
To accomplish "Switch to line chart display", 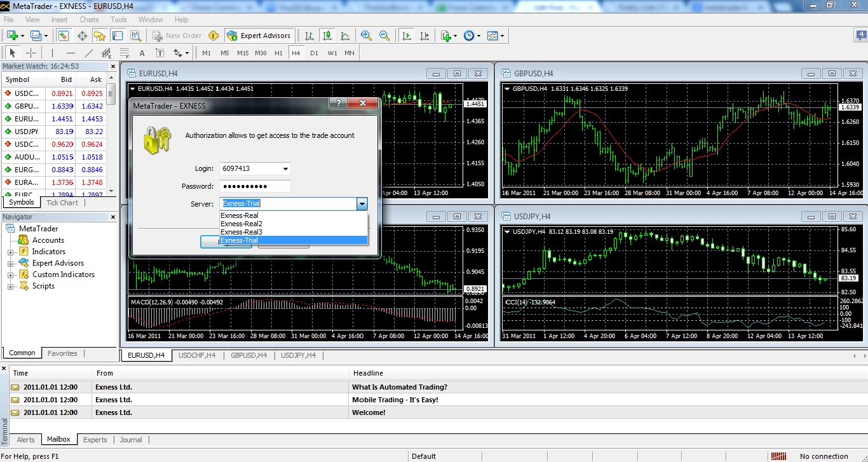I will tap(345, 36).
